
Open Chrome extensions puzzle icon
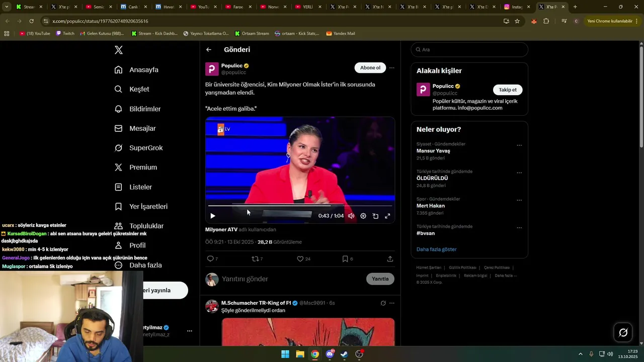pyautogui.click(x=546, y=21)
